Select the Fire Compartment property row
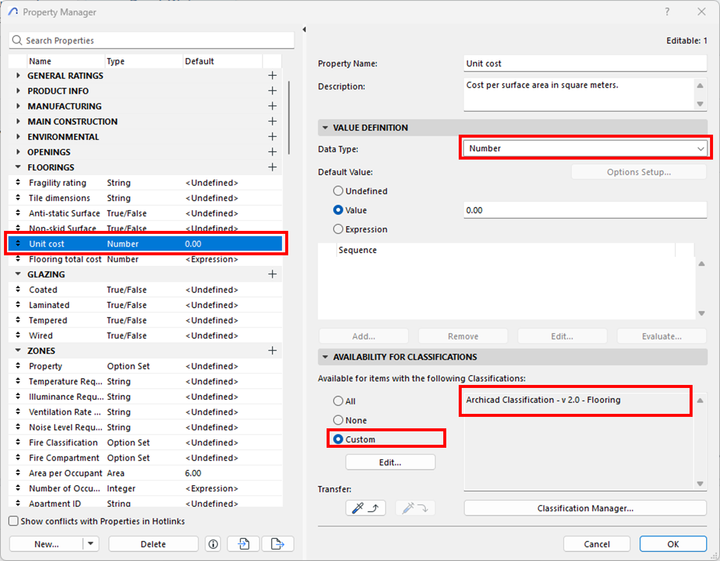Screen dimensions: 720x561 point(146,458)
